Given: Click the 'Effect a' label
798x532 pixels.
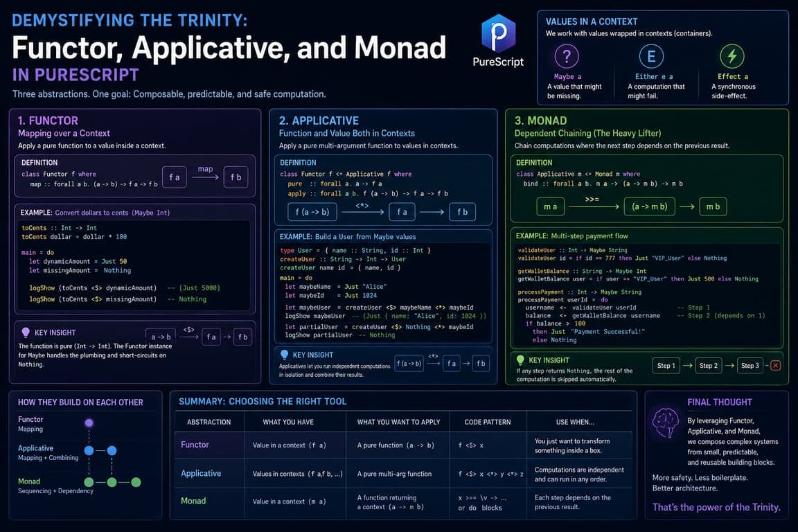Looking at the screenshot, I should pos(733,76).
